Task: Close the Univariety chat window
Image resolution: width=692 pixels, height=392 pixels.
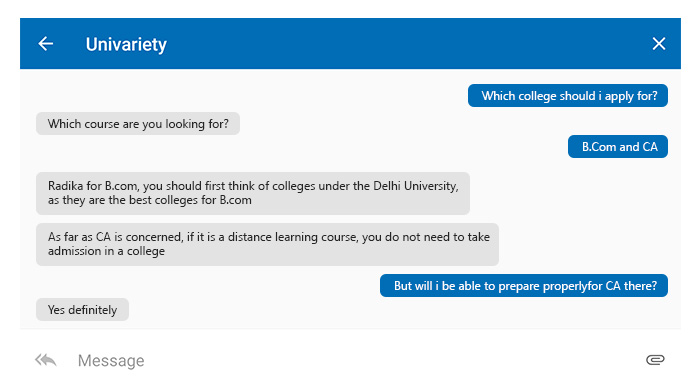Action: (x=658, y=44)
